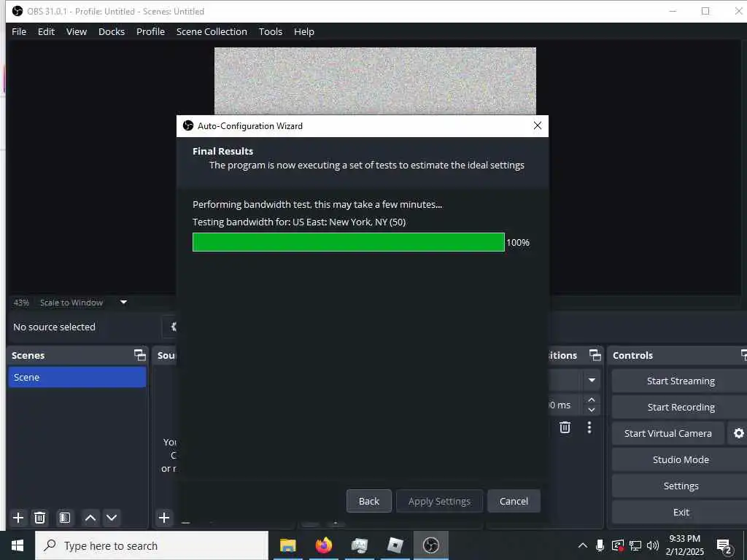This screenshot has height=560, width=747.
Task: Open microphone tray icon
Action: click(600, 545)
